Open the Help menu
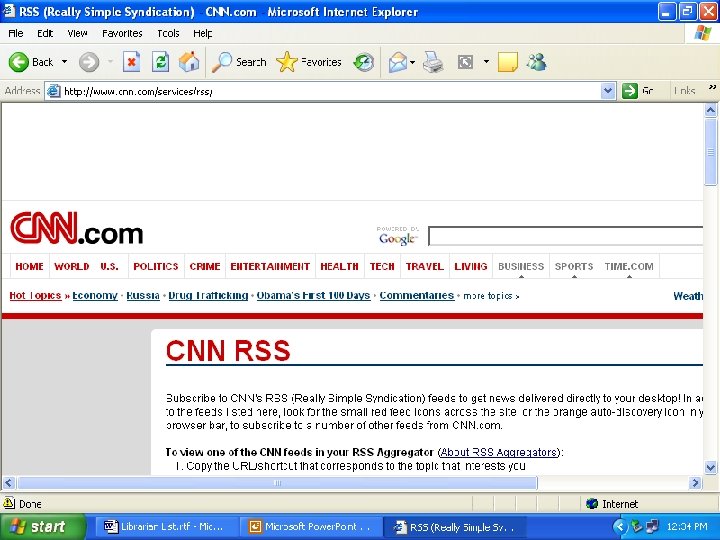The width and height of the screenshot is (720, 540). (202, 33)
